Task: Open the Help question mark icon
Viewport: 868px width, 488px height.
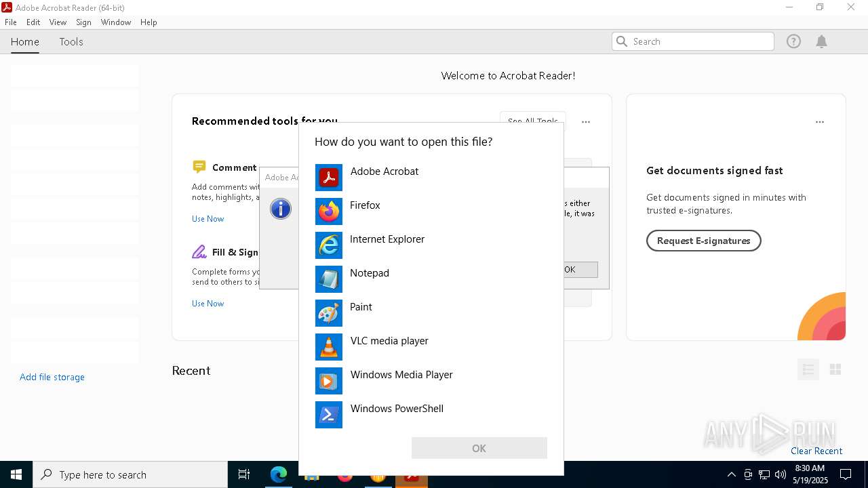Action: [793, 41]
